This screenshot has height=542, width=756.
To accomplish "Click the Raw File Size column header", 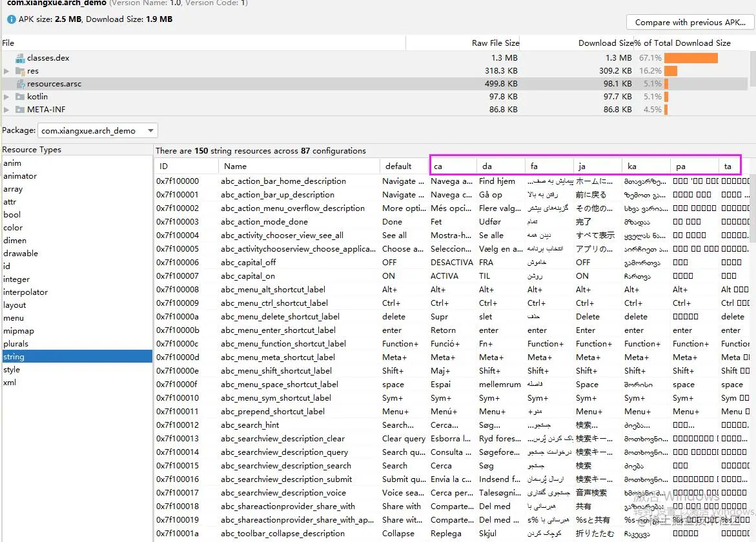I will (464, 43).
